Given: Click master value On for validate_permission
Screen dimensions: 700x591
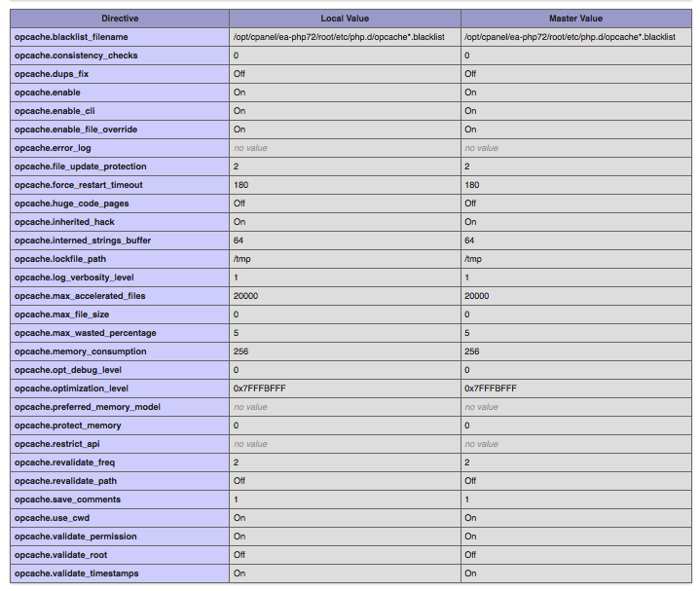Looking at the screenshot, I should 470,537.
